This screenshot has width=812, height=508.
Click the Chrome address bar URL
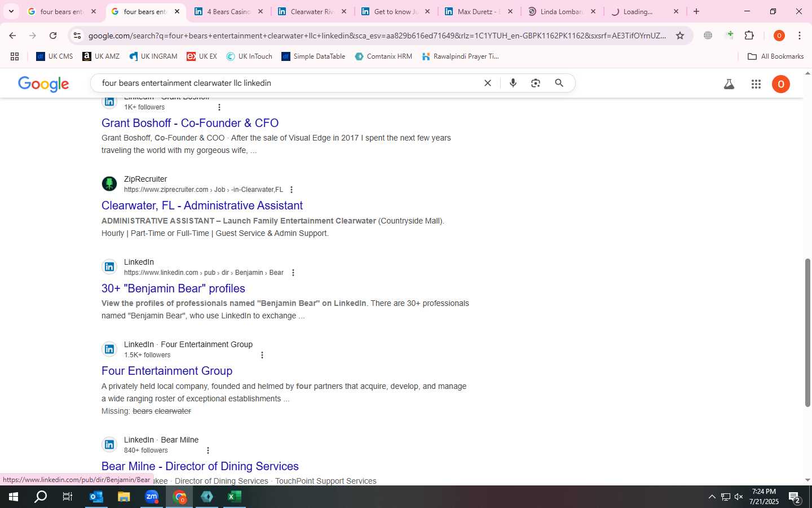tap(377, 36)
